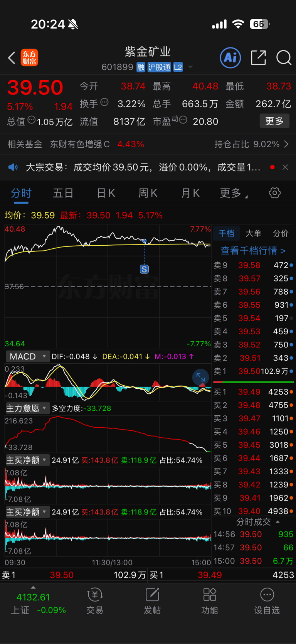The height and width of the screenshot is (644, 296).
Task: Go back with the left arrow
Action: (12, 58)
